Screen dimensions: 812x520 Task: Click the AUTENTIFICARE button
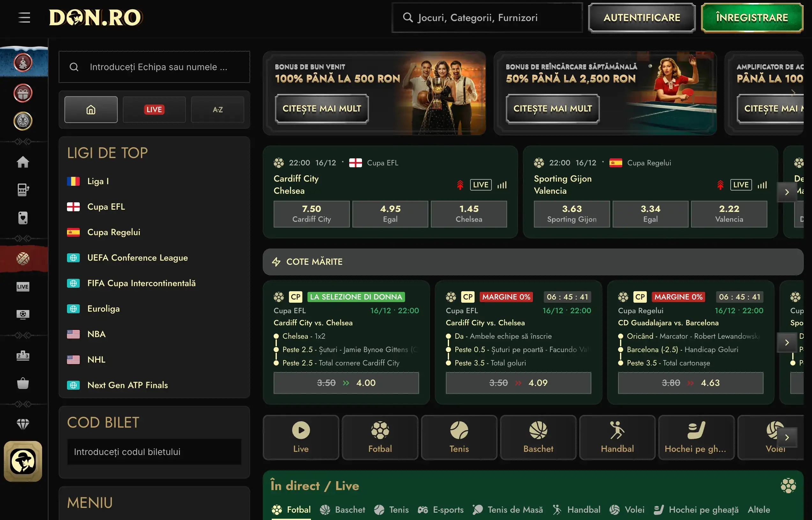click(641, 18)
